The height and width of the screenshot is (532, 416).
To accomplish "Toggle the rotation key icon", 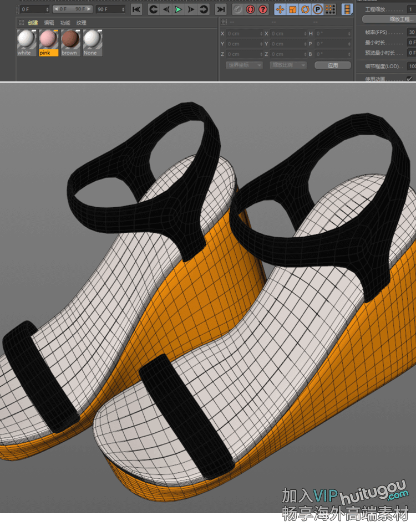I will [305, 9].
